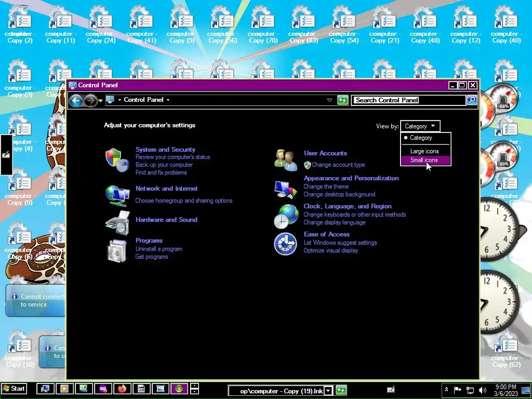The image size is (532, 399).
Task: Open Let Windows suggest settings
Action: pyautogui.click(x=340, y=243)
